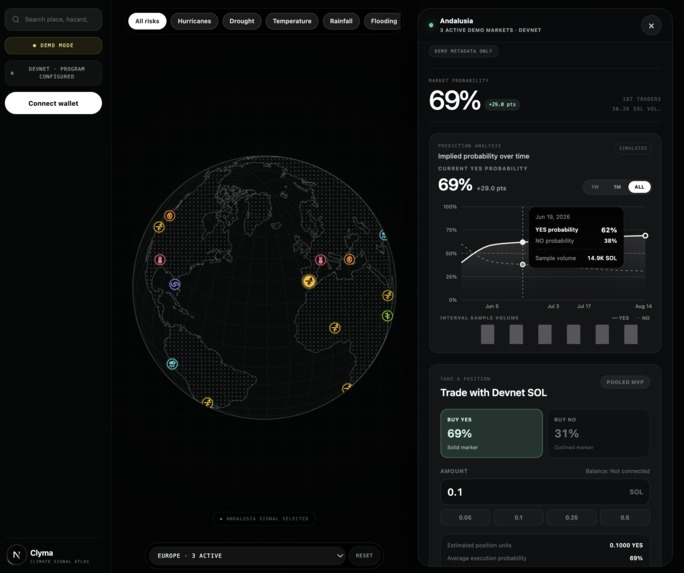Click the Connect wallet button
Image resolution: width=684 pixels, height=573 pixels.
click(x=53, y=103)
